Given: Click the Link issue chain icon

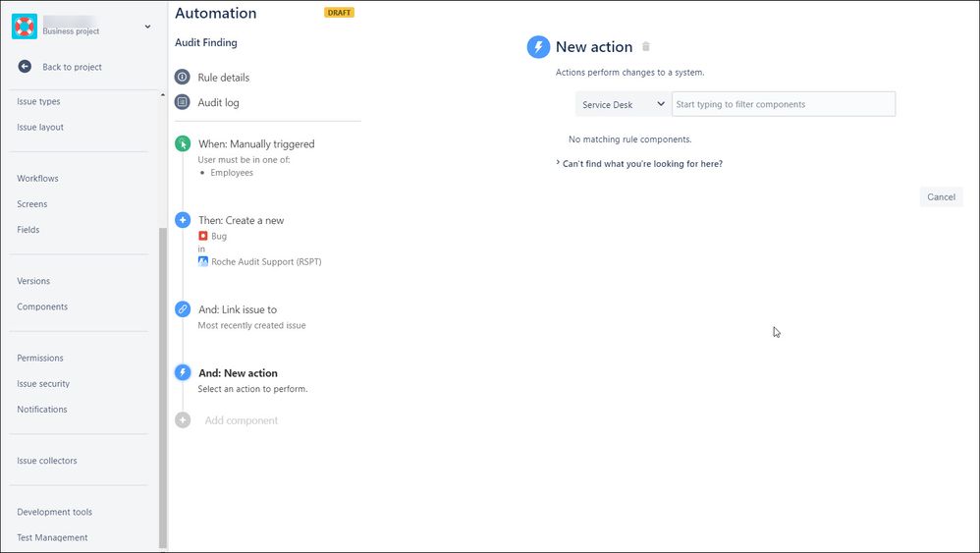Looking at the screenshot, I should pyautogui.click(x=183, y=309).
